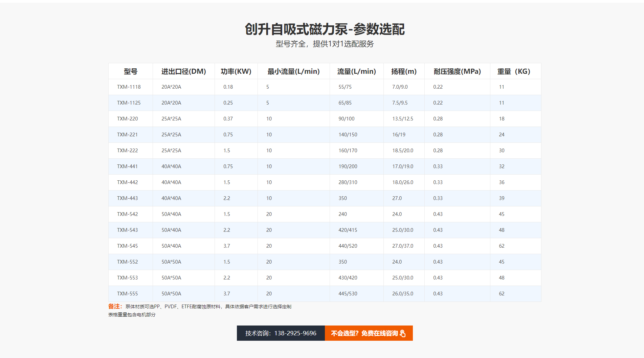Select the TXM-555 model cell
Image resolution: width=644 pixels, height=358 pixels.
click(x=128, y=294)
